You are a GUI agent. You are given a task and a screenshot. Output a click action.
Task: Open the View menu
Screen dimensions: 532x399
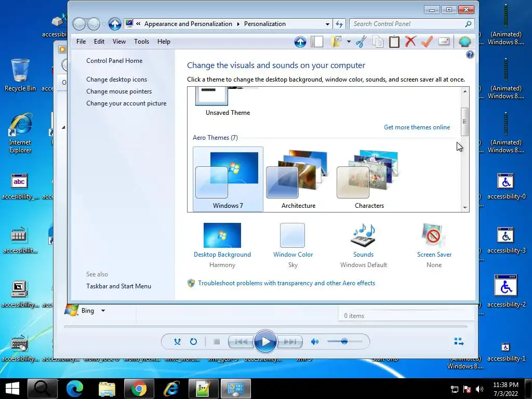119,42
